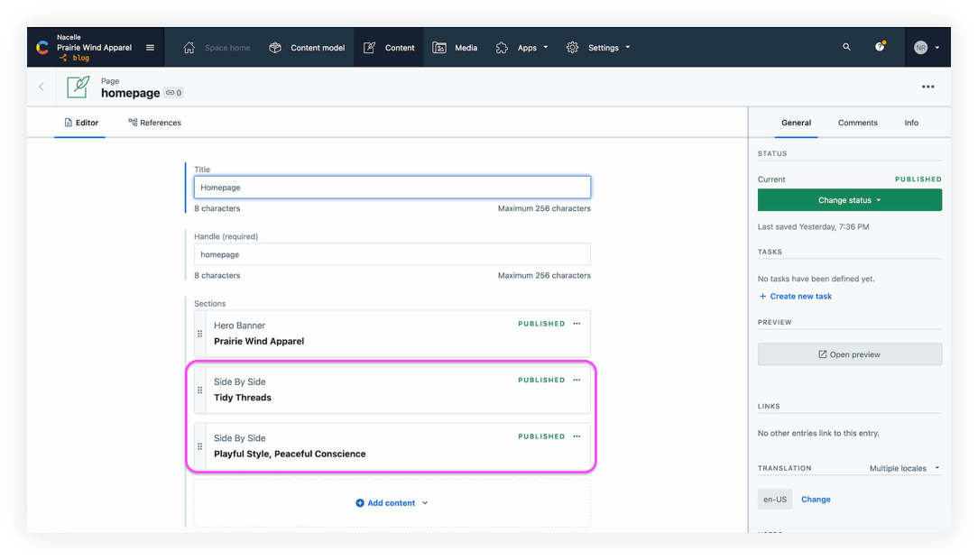Click the Apps puzzle piece icon
The image size is (978, 560).
click(x=503, y=48)
